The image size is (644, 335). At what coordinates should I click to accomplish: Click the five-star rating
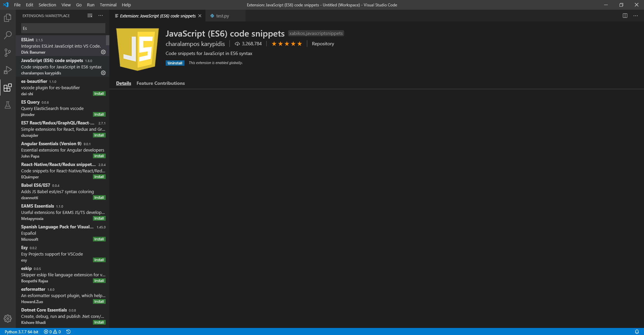[x=287, y=44]
